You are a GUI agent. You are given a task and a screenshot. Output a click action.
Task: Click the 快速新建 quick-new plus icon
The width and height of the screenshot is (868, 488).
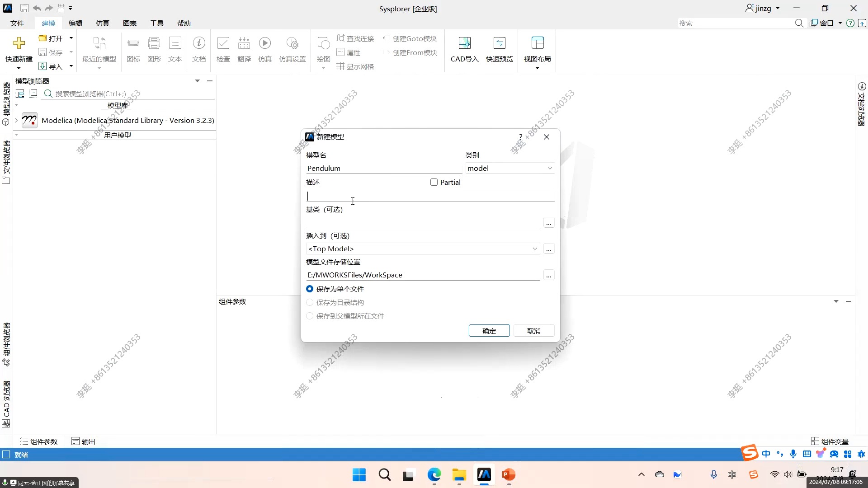pyautogui.click(x=19, y=43)
